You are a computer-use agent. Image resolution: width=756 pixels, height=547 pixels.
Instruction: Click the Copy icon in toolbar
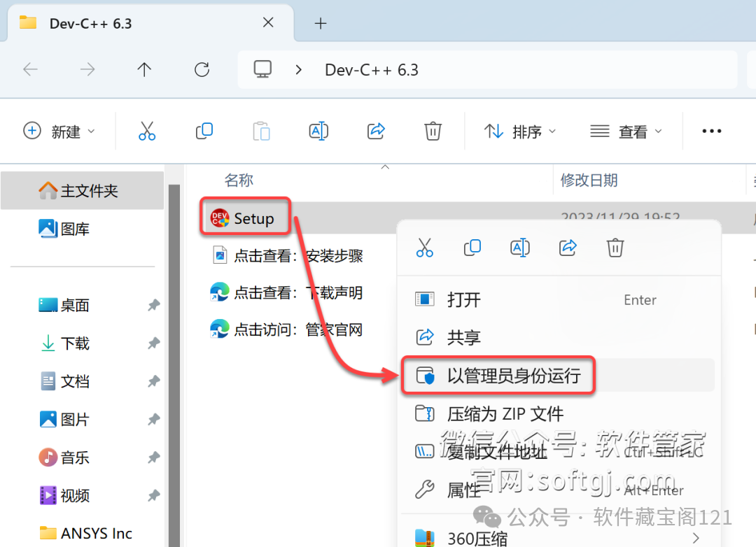point(204,131)
